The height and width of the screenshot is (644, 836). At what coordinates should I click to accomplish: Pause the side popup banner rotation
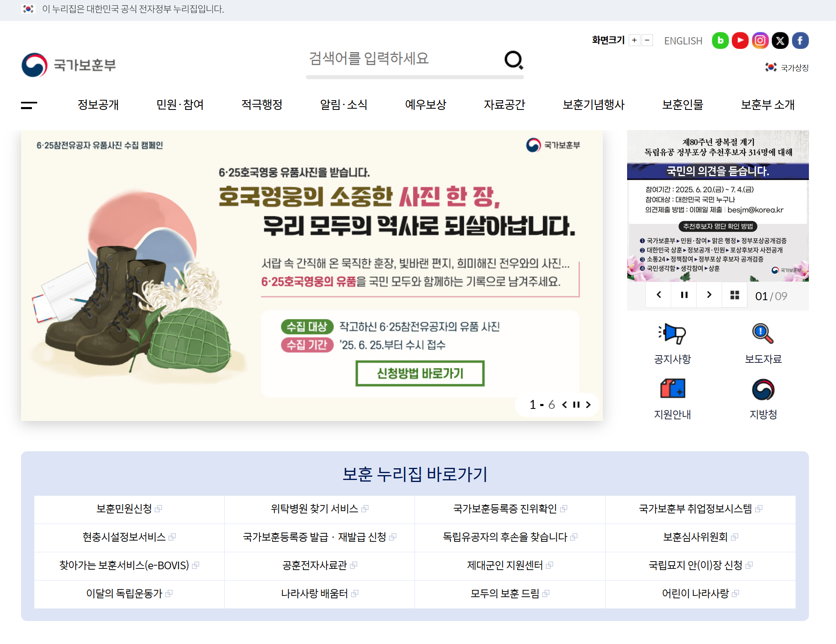tap(684, 295)
